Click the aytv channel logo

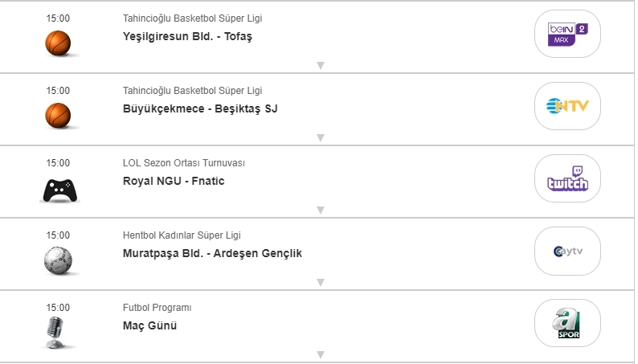click(x=567, y=251)
